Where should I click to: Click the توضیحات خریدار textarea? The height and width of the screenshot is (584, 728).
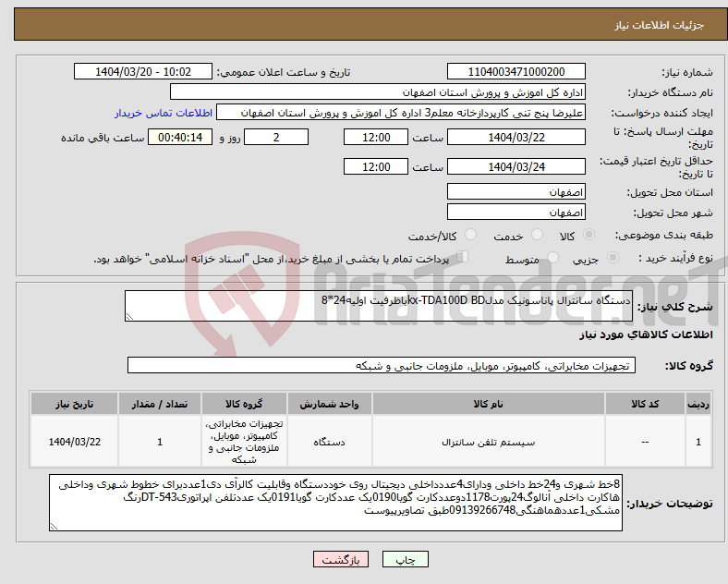pyautogui.click(x=335, y=503)
